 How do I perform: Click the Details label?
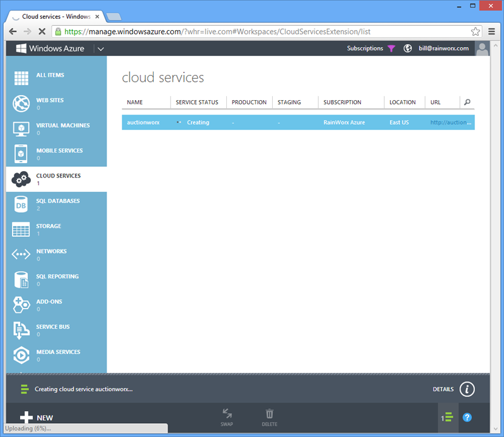pos(444,389)
